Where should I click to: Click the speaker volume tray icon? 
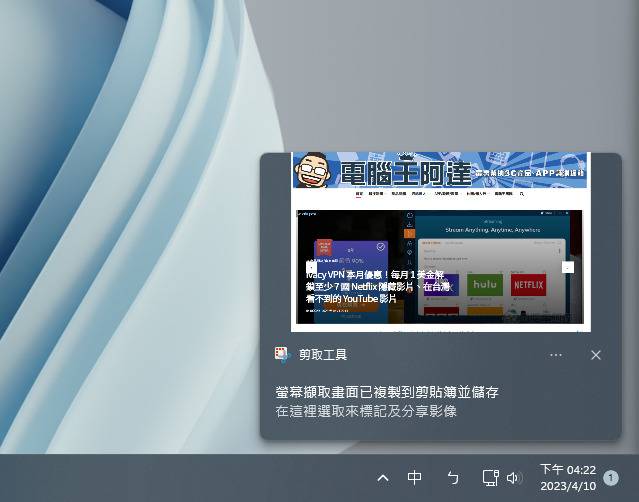514,478
